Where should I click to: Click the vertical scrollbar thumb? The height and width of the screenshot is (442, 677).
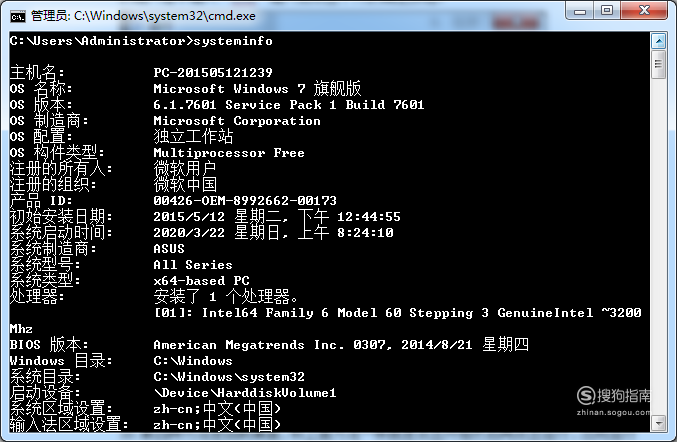pyautogui.click(x=658, y=64)
